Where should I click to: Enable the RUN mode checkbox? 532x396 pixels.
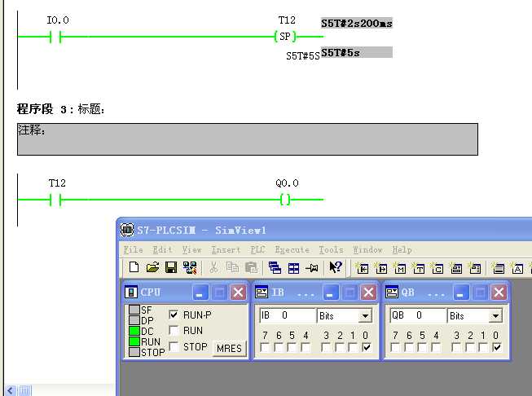point(174,331)
